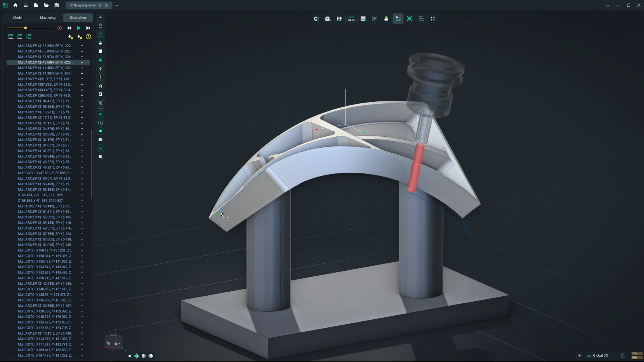The height and width of the screenshot is (362, 644).
Task: Open an existing project folder
Action: [46, 5]
